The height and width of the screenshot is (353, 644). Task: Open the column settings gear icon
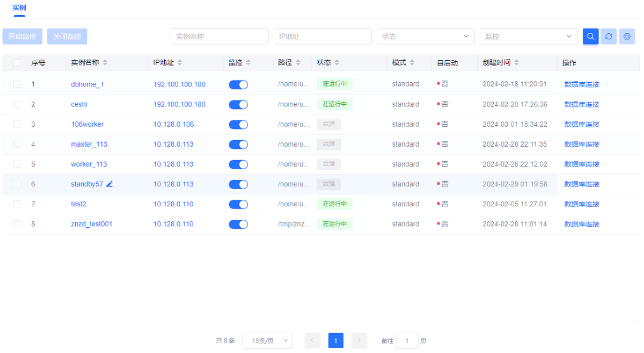pos(626,37)
